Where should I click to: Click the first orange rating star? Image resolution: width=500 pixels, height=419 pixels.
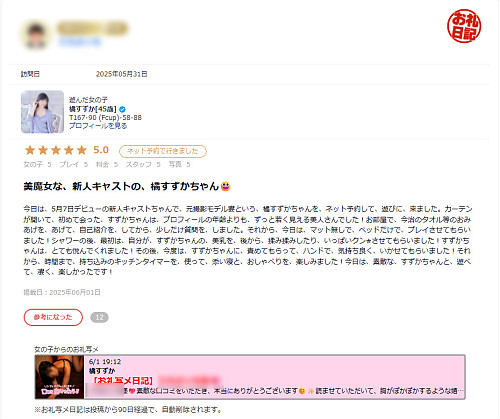(x=30, y=150)
